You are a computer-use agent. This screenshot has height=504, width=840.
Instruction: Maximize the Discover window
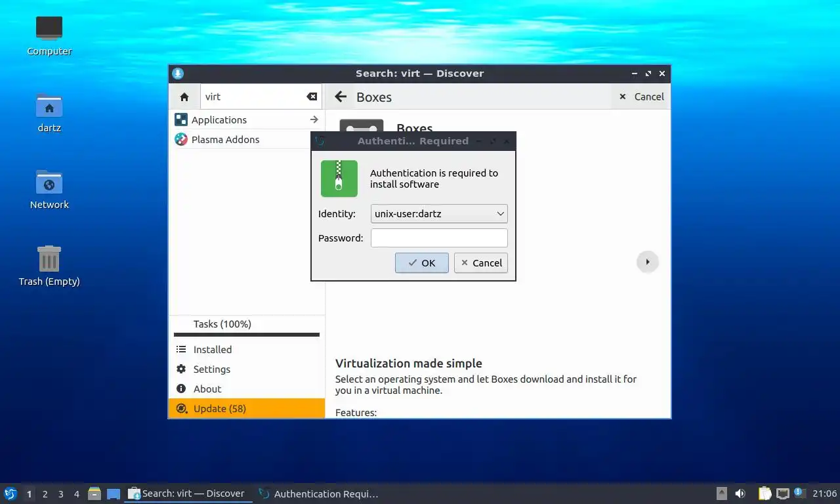click(x=648, y=73)
